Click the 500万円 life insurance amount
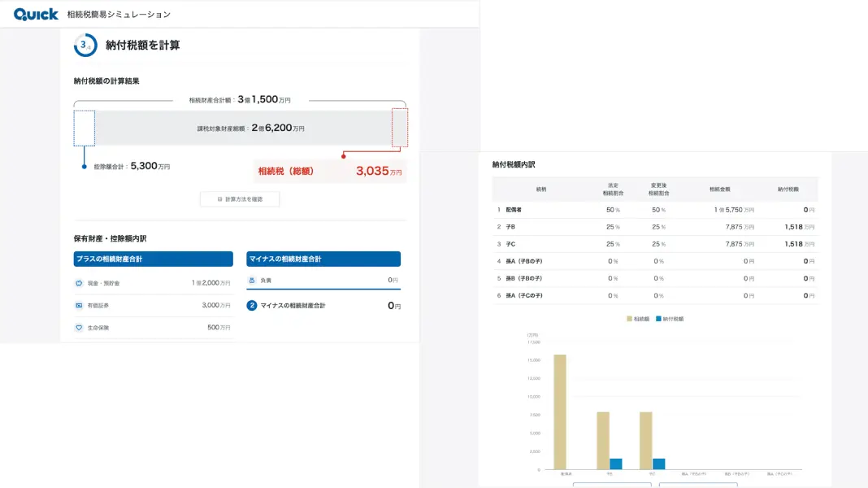This screenshot has height=488, width=868. pos(219,327)
